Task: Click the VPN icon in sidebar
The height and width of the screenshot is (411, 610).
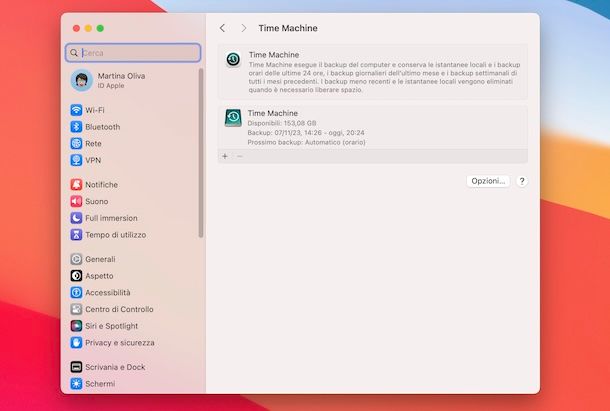Action: click(76, 160)
